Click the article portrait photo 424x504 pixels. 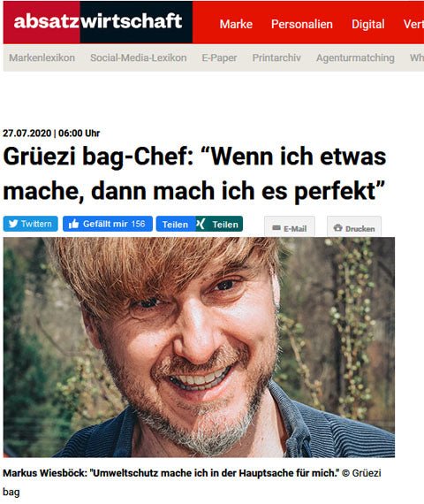point(199,347)
